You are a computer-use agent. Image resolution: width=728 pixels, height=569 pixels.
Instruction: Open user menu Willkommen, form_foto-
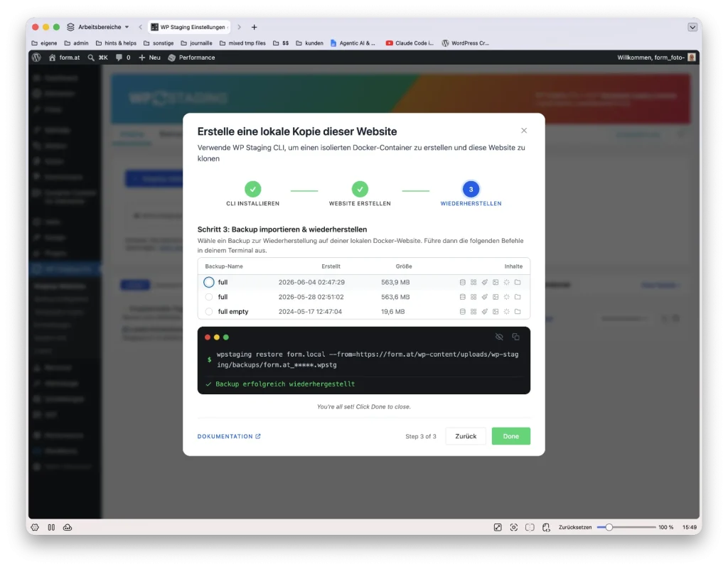656,58
